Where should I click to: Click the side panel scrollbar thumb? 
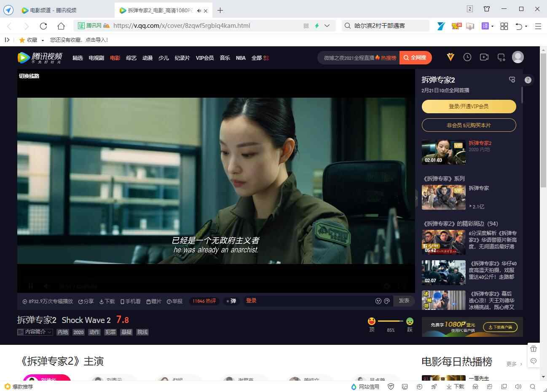click(x=522, y=95)
